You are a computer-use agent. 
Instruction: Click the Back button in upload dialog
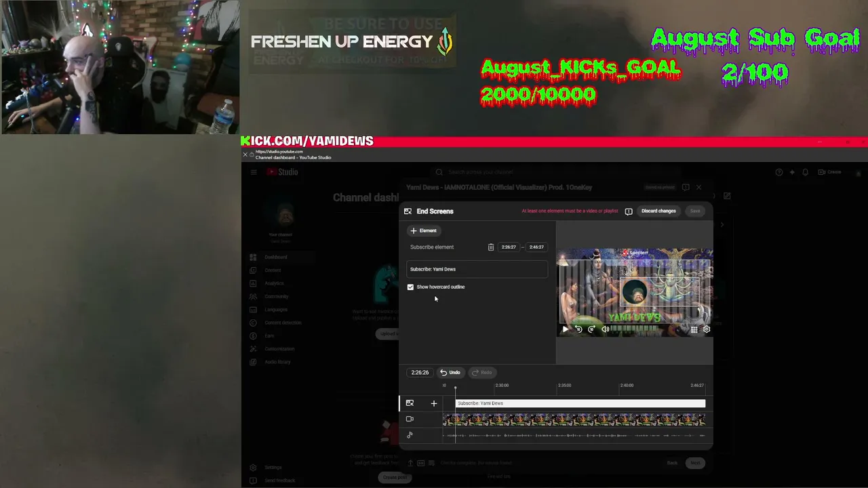click(672, 463)
